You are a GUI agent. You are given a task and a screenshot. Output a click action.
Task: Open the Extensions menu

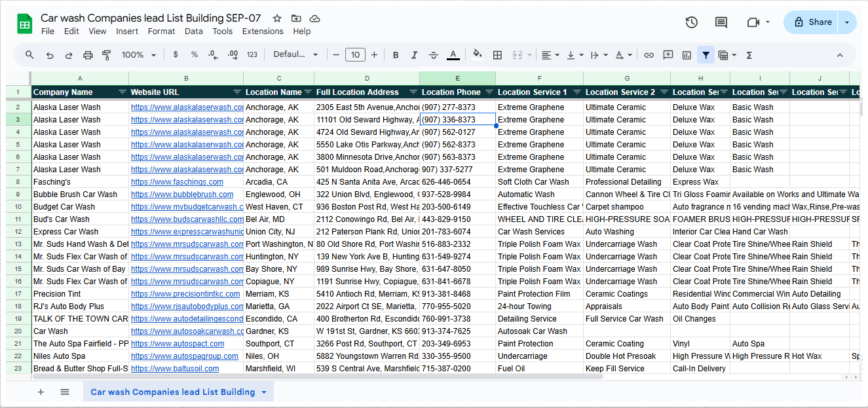[x=263, y=31]
